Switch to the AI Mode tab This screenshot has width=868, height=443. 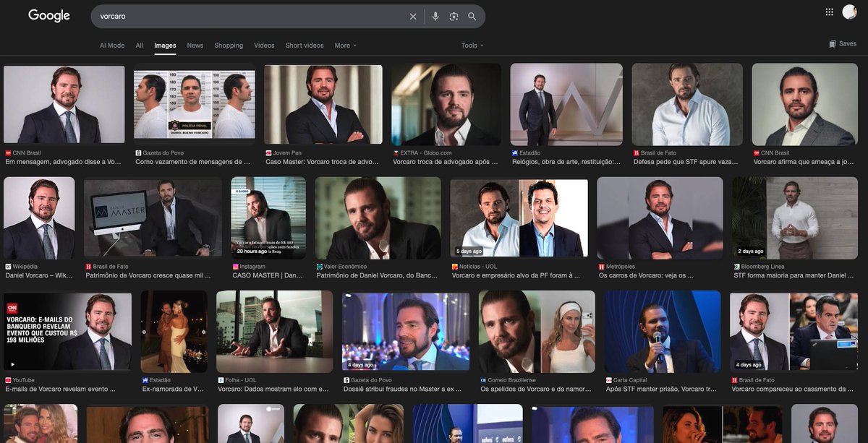[112, 46]
